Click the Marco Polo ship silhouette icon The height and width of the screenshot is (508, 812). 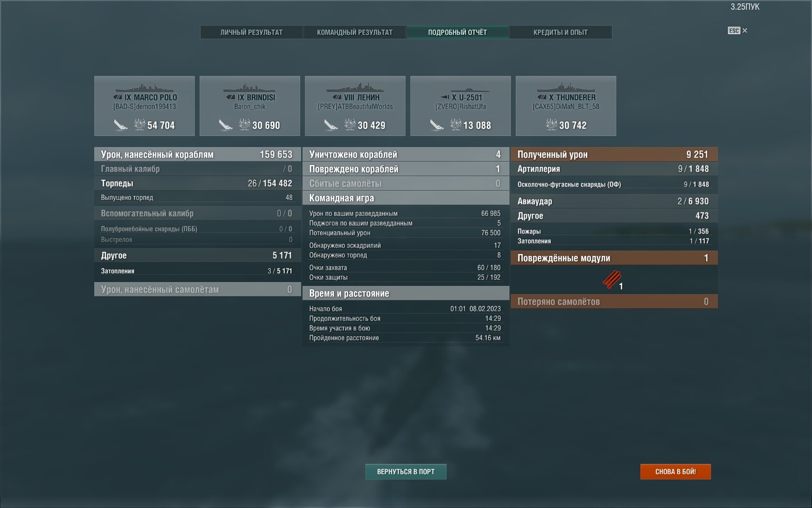(144, 88)
